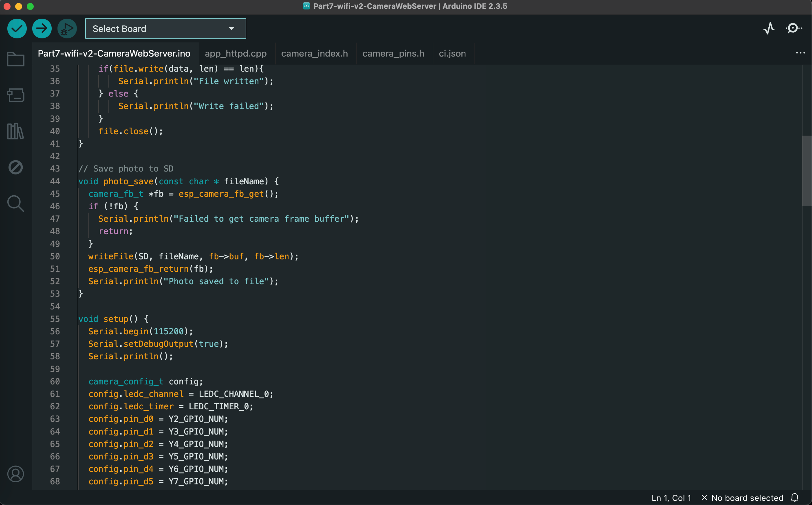Expand the Select Board dropdown
The image size is (812, 505).
tap(165, 29)
